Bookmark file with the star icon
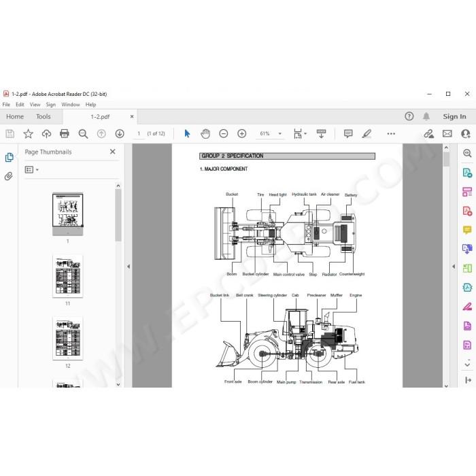 [x=29, y=133]
